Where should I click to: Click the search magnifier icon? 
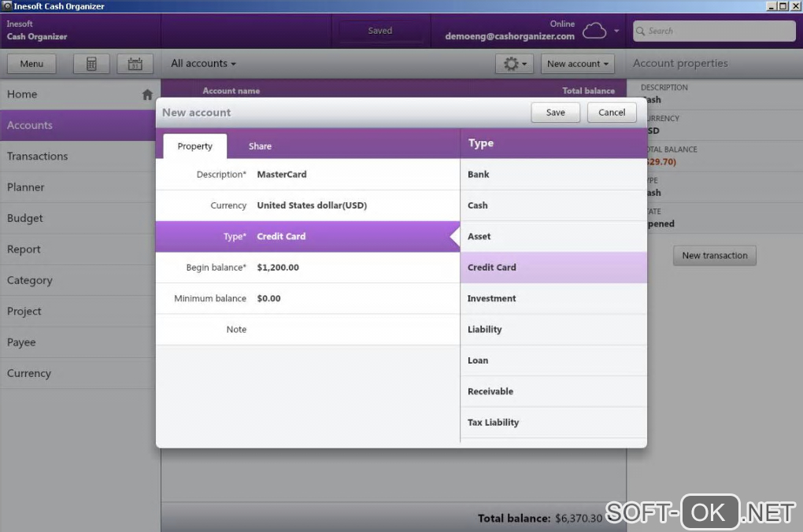(x=640, y=31)
